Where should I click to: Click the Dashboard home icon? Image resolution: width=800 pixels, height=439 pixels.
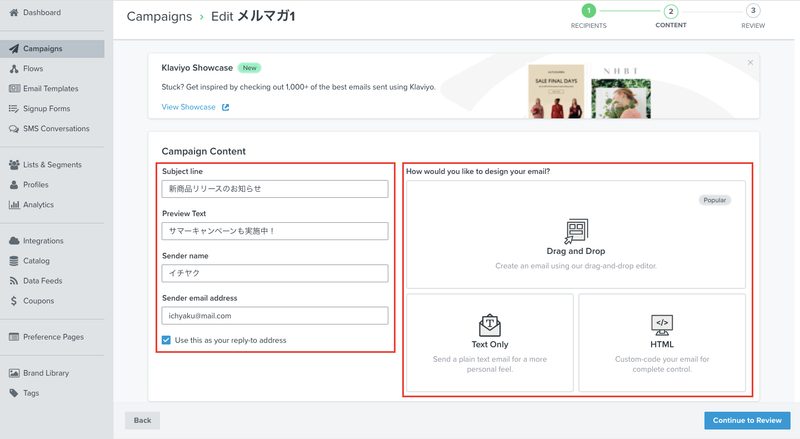(x=14, y=12)
